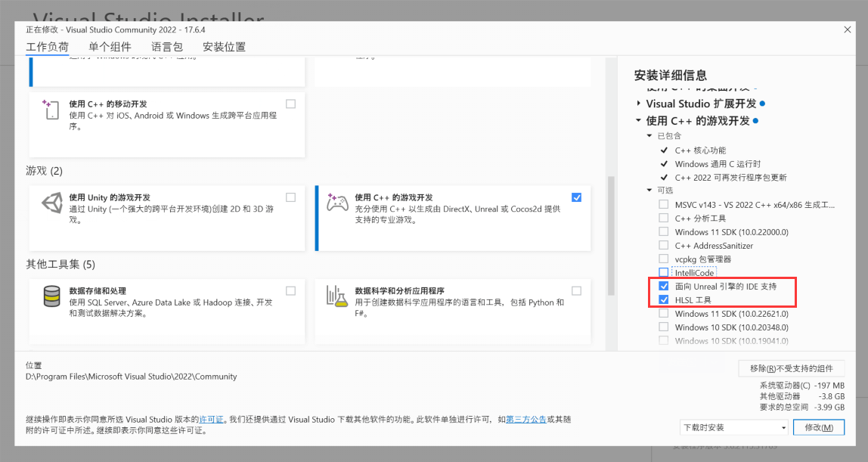Image resolution: width=868 pixels, height=462 pixels.
Task: Click the 安装详细信息 heading
Action: 671,76
